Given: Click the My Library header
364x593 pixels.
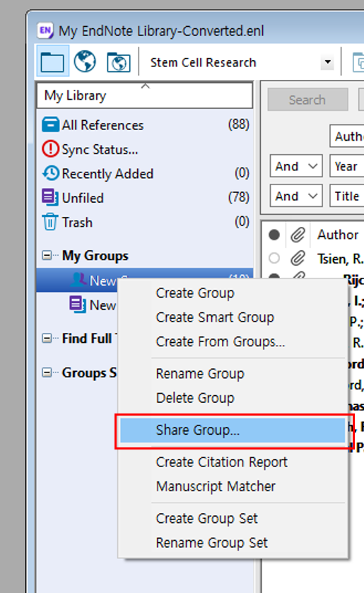Looking at the screenshot, I should (145, 95).
